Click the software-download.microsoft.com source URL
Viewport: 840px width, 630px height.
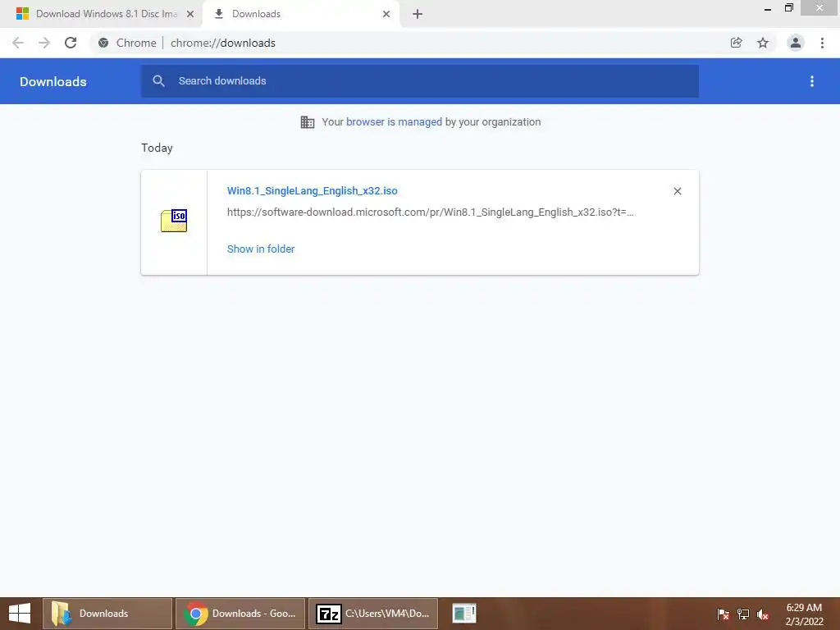430,212
